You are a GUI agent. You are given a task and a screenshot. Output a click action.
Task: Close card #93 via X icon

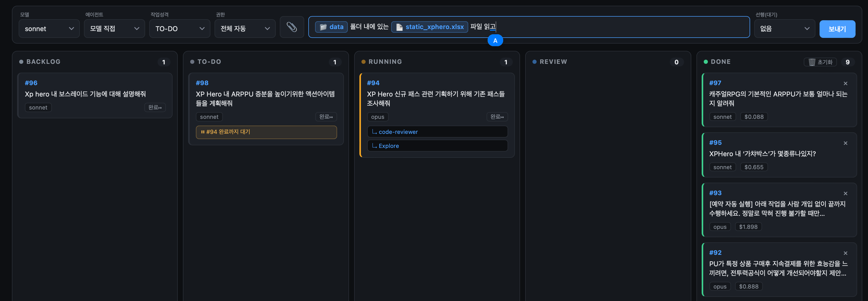pyautogui.click(x=845, y=193)
